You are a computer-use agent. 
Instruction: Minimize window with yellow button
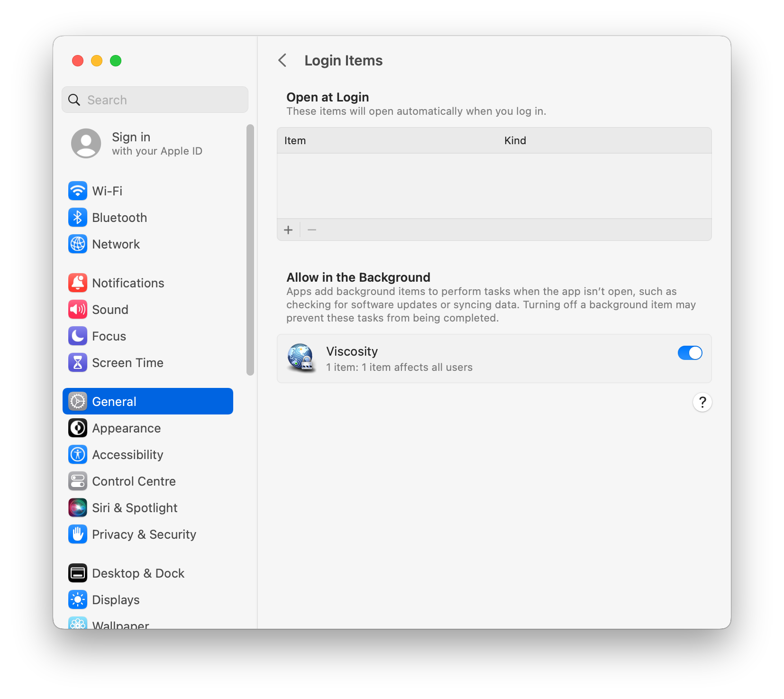click(x=97, y=61)
